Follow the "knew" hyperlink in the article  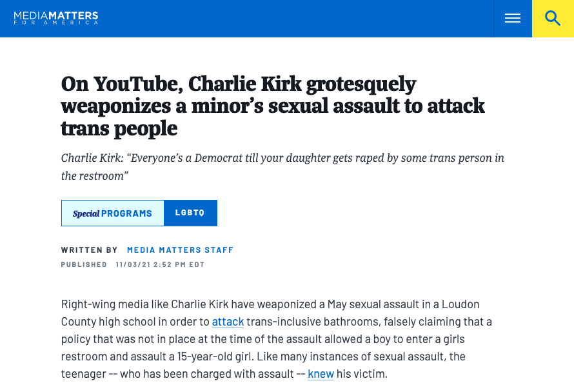pyautogui.click(x=321, y=374)
